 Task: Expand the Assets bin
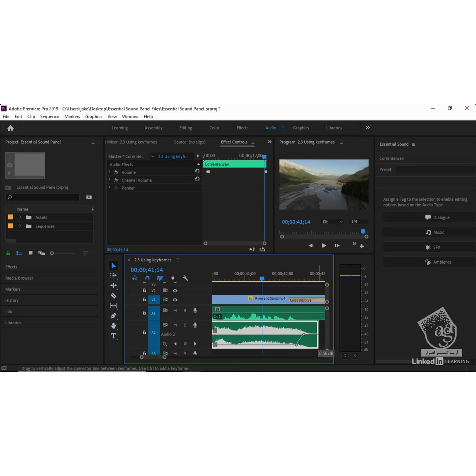[20, 217]
